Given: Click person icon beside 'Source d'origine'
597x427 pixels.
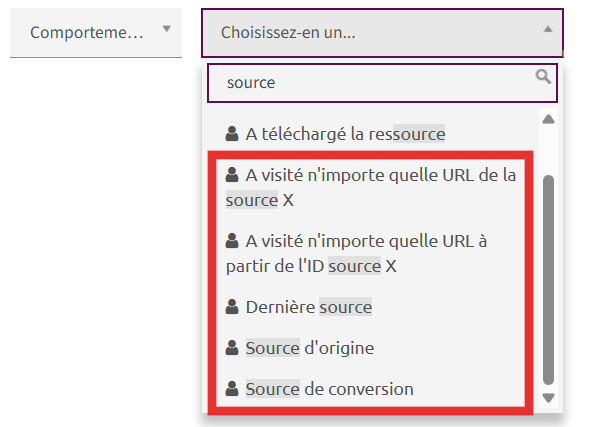Looking at the screenshot, I should (x=232, y=347).
